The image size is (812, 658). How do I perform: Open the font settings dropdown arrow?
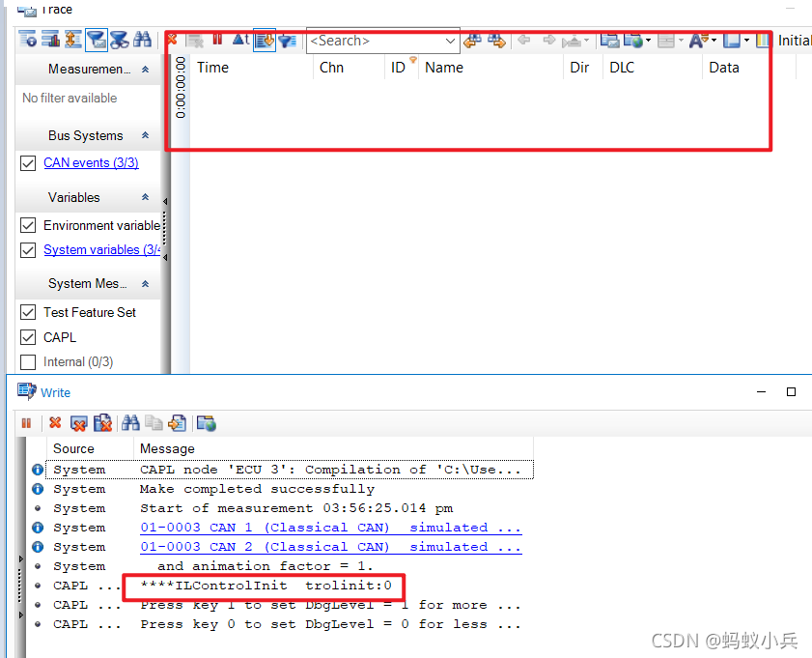click(x=714, y=40)
